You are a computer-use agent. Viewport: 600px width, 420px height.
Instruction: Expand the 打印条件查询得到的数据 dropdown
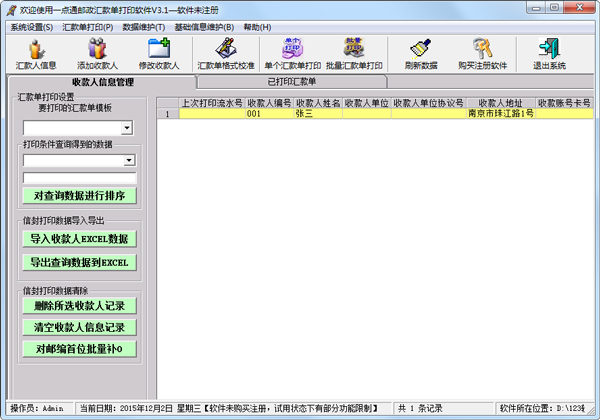click(129, 160)
